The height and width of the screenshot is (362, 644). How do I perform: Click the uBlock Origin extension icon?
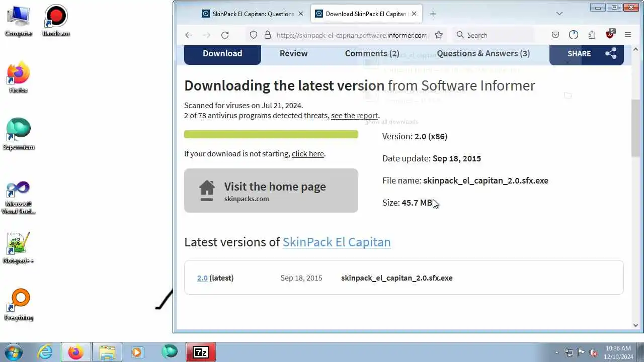coord(610,35)
